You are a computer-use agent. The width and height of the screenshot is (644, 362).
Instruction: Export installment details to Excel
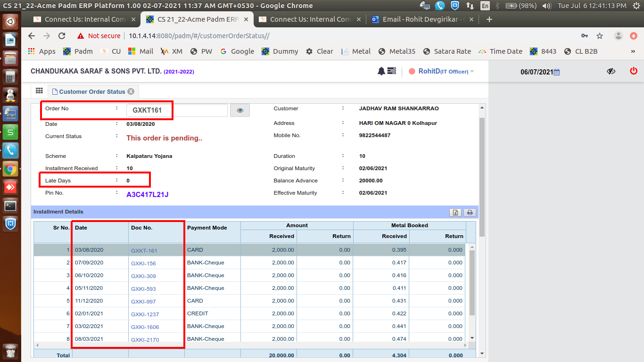[x=455, y=212]
